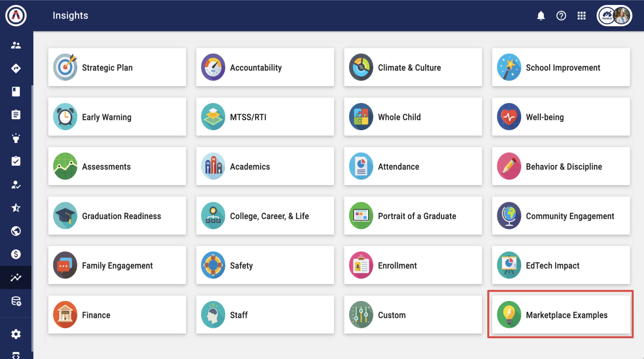The height and width of the screenshot is (359, 644).
Task: Open the spotlight lamp sidebar icon
Action: click(x=16, y=138)
